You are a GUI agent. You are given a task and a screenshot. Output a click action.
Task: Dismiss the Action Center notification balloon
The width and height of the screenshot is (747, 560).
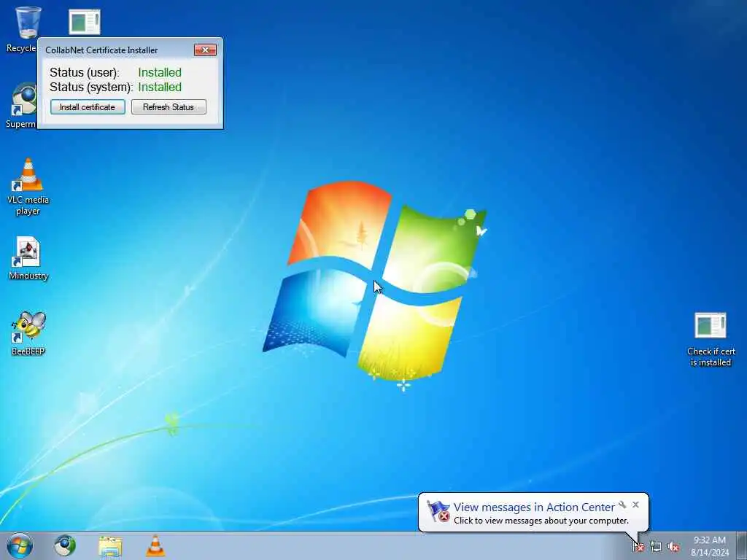click(x=635, y=505)
